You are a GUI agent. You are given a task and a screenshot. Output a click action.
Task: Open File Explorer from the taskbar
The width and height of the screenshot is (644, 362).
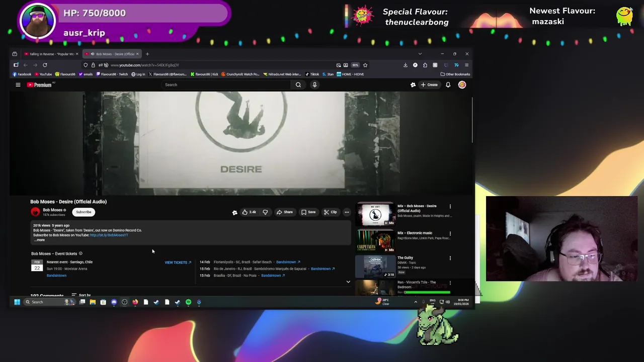[x=93, y=302]
